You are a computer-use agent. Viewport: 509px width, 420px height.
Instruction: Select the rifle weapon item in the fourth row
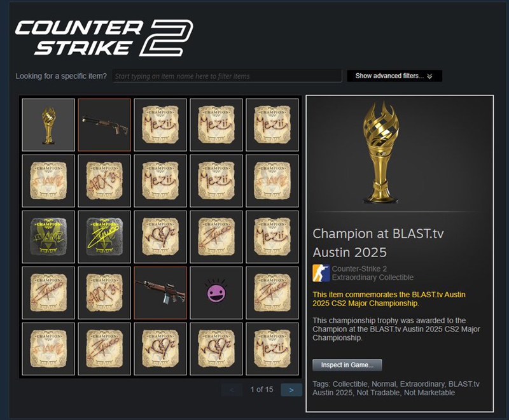click(x=160, y=293)
